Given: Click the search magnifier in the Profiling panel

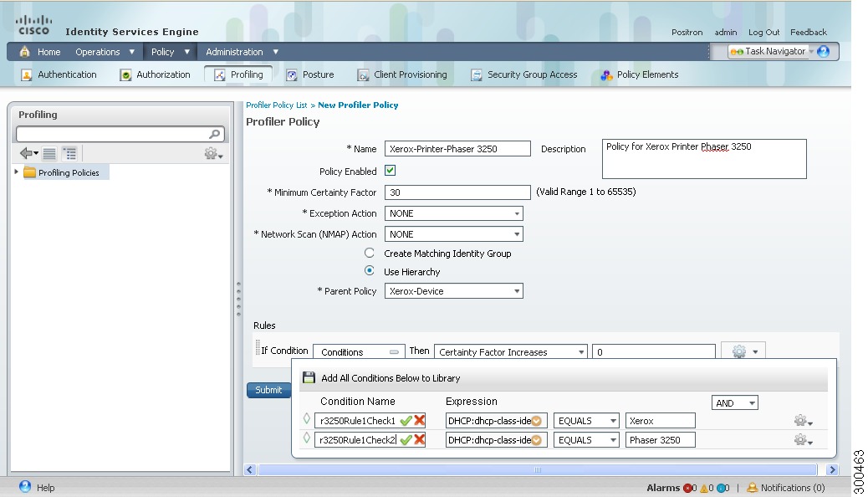Looking at the screenshot, I should 215,134.
